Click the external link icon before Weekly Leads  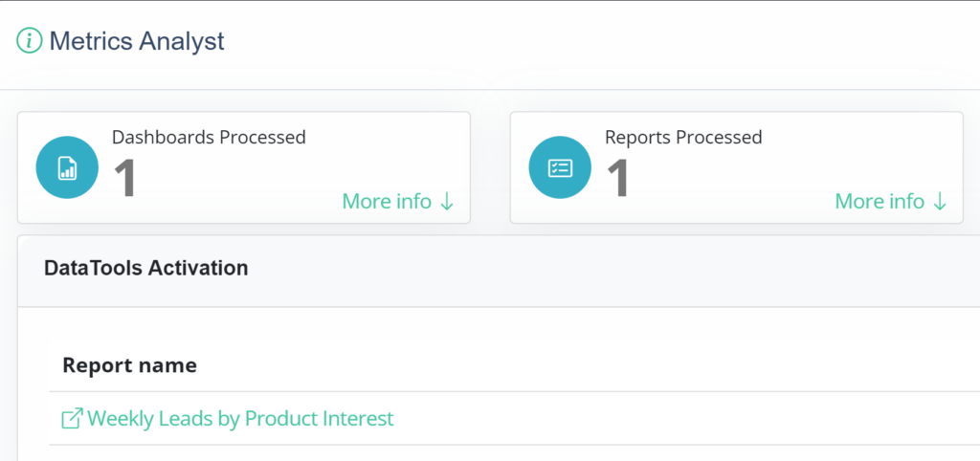(72, 418)
